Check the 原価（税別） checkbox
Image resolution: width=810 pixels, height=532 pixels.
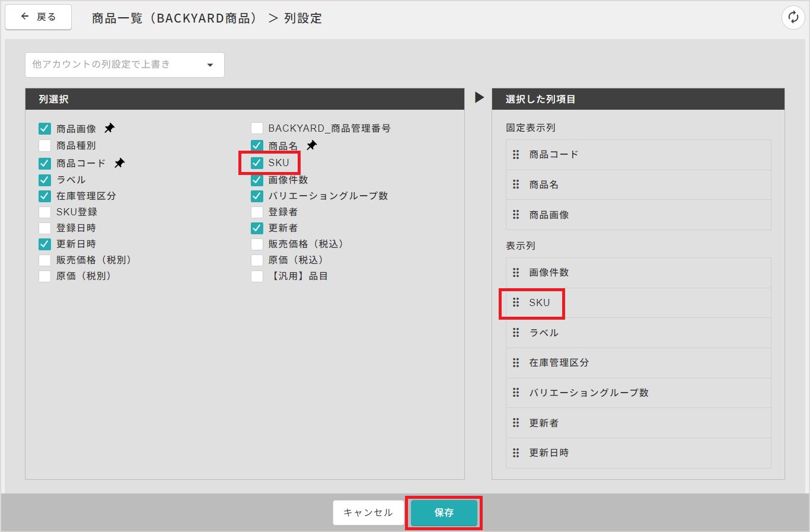[44, 276]
